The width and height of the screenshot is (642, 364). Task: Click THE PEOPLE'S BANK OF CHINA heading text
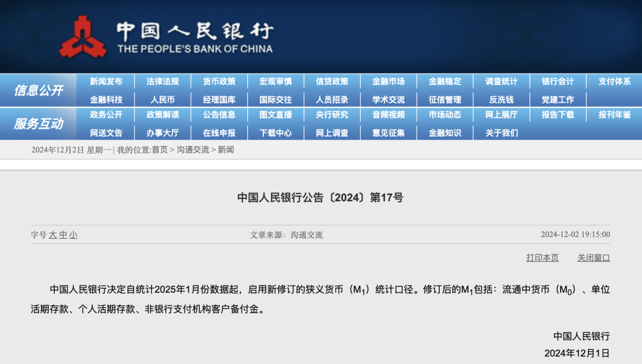pos(195,49)
